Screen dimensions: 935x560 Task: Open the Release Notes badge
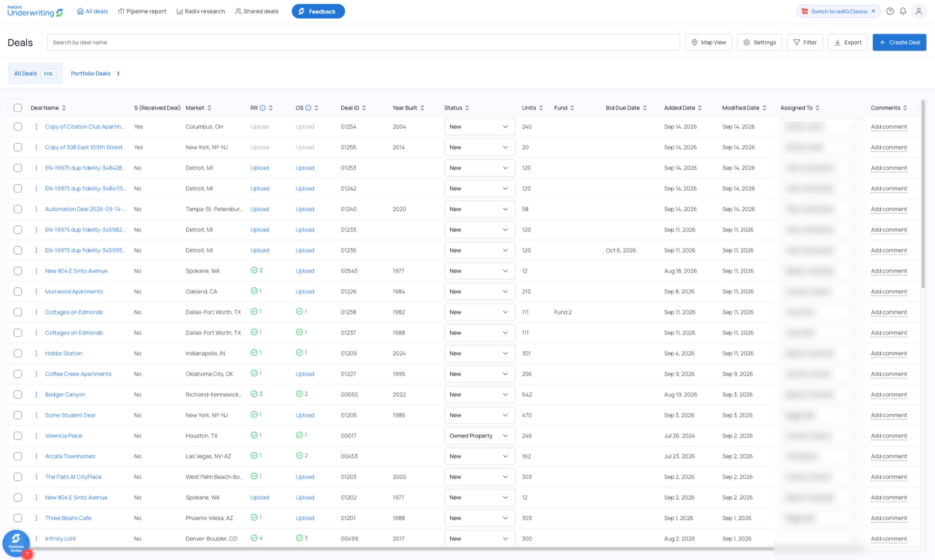coord(16,544)
